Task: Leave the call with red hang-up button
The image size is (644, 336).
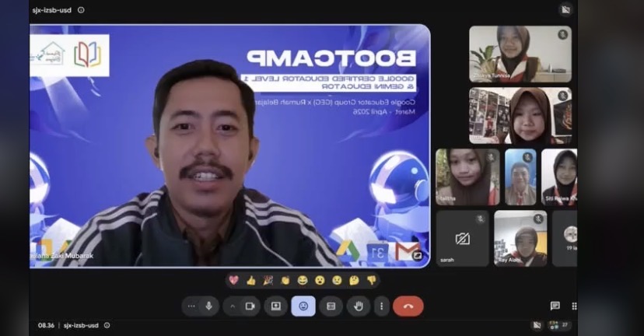Action: [x=408, y=306]
